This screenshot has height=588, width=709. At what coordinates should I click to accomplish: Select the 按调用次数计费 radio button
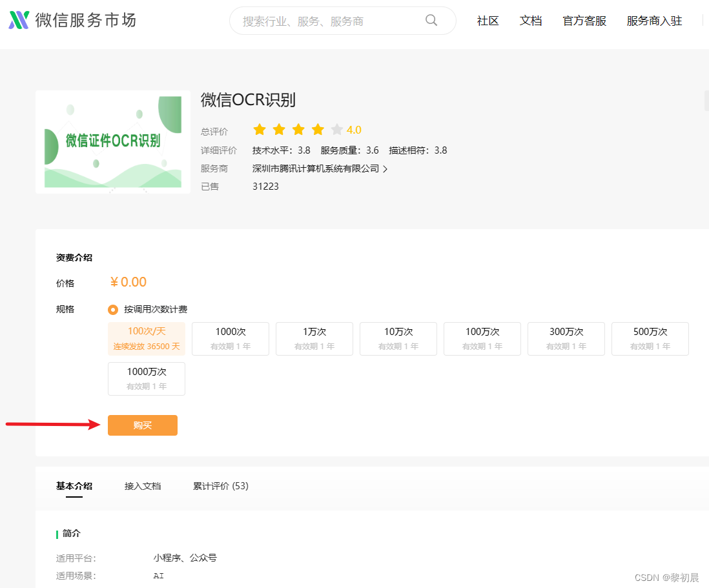point(113,310)
